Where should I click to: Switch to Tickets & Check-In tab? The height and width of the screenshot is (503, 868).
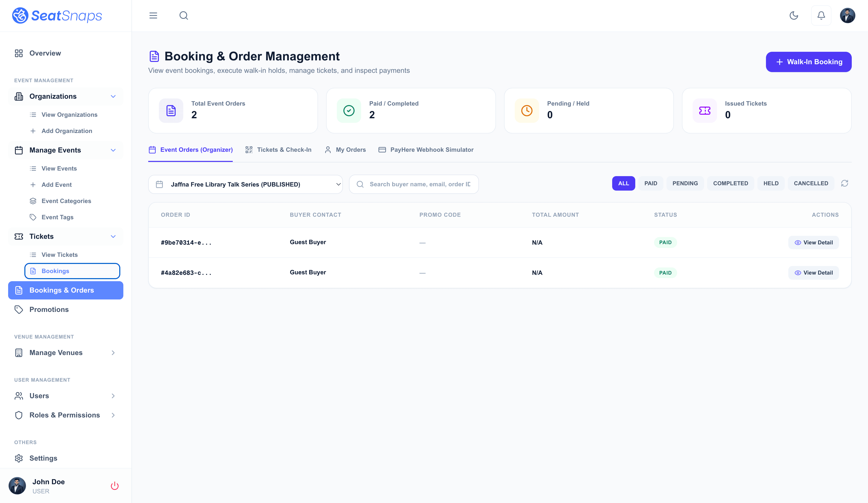(278, 150)
